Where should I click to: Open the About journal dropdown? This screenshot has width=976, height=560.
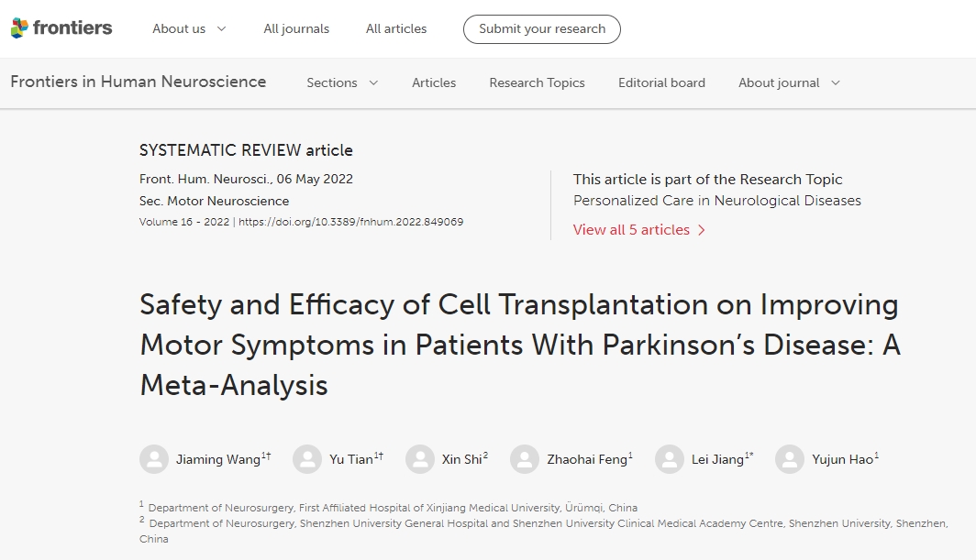tap(789, 82)
